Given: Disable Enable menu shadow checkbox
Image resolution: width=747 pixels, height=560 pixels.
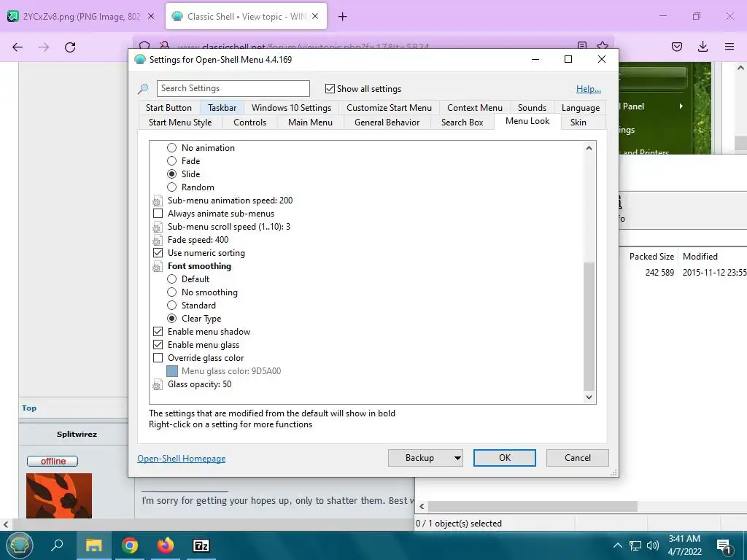Looking at the screenshot, I should point(158,332).
